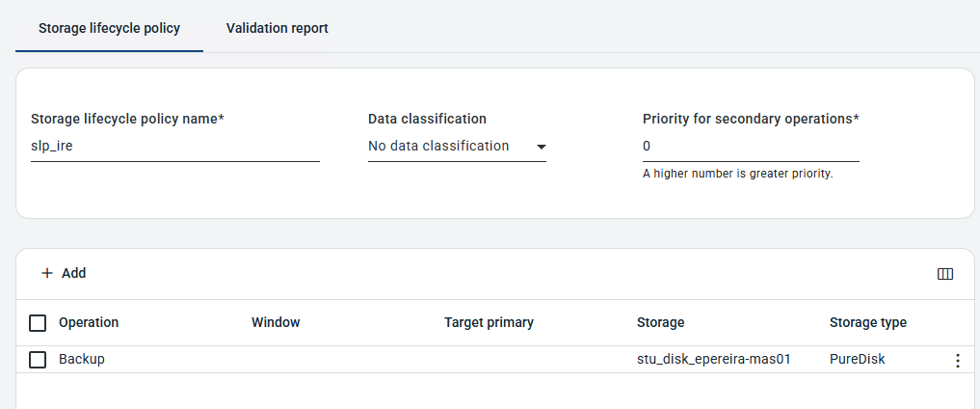Click the Priority for secondary operations field
Viewport: 980px width, 409px height.
tap(750, 147)
